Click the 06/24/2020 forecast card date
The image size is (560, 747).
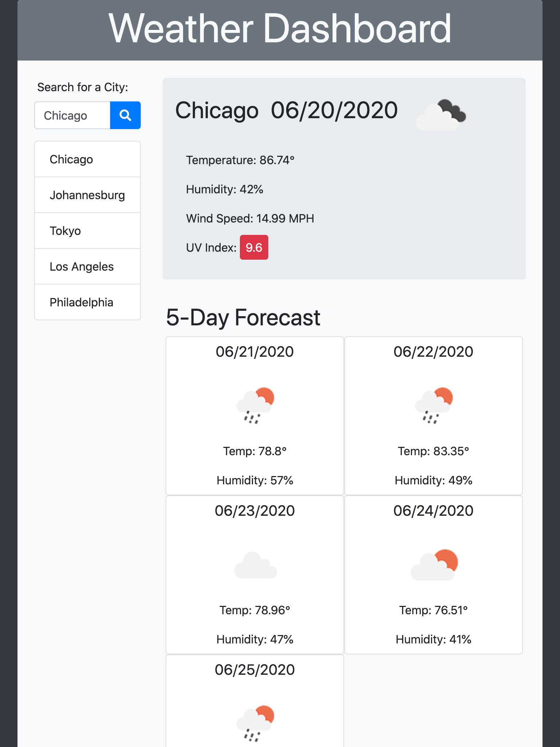pos(433,511)
